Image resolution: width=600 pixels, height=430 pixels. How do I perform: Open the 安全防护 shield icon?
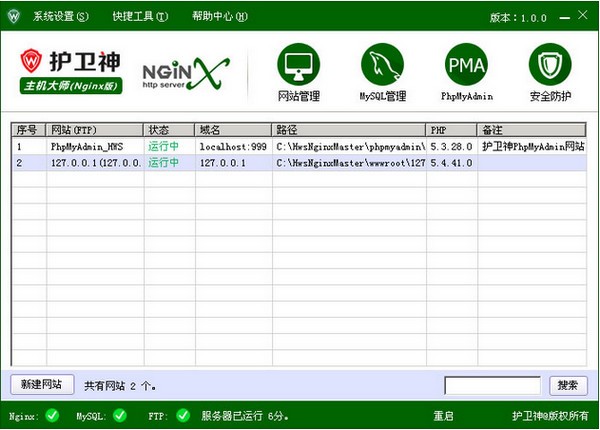click(550, 64)
